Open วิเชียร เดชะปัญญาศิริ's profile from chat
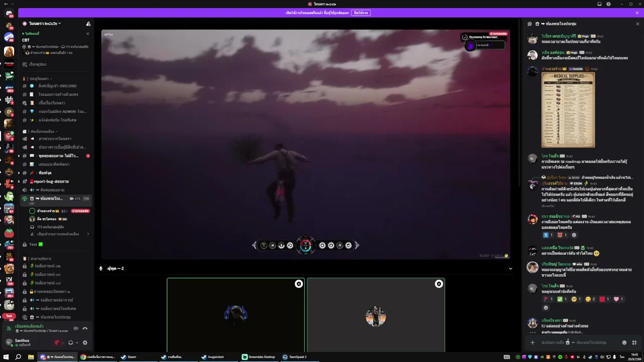 click(558, 36)
